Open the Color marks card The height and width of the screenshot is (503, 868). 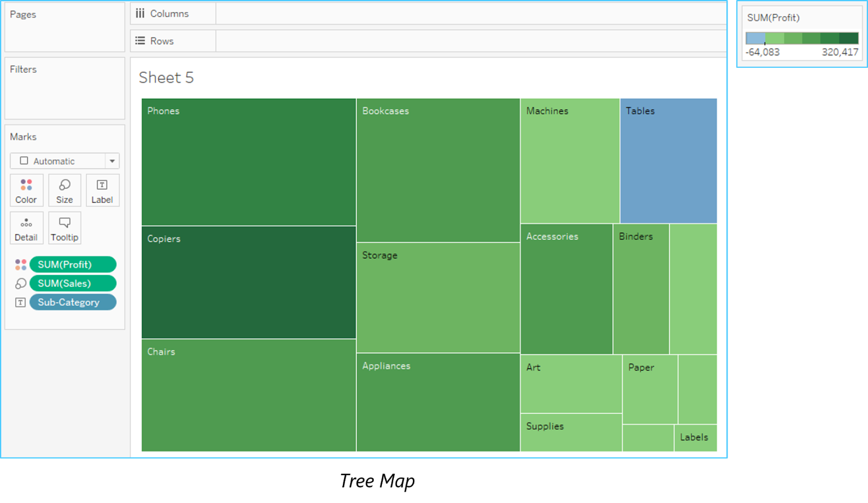[x=26, y=190]
